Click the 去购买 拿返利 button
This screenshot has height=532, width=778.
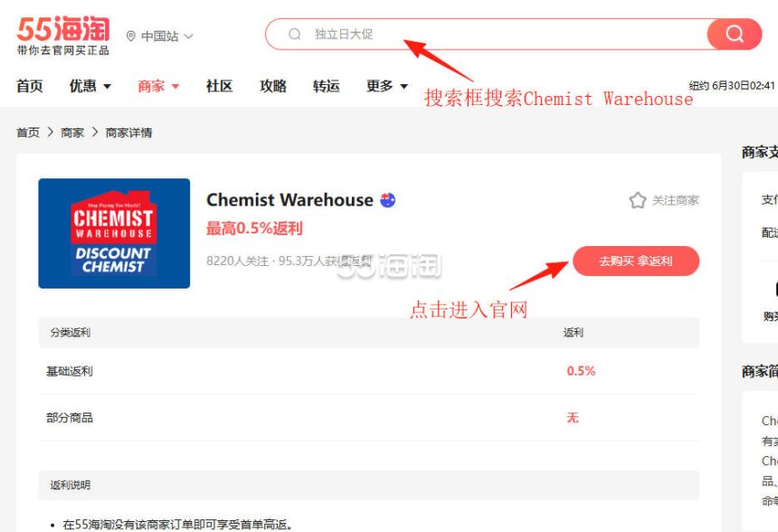pos(636,261)
